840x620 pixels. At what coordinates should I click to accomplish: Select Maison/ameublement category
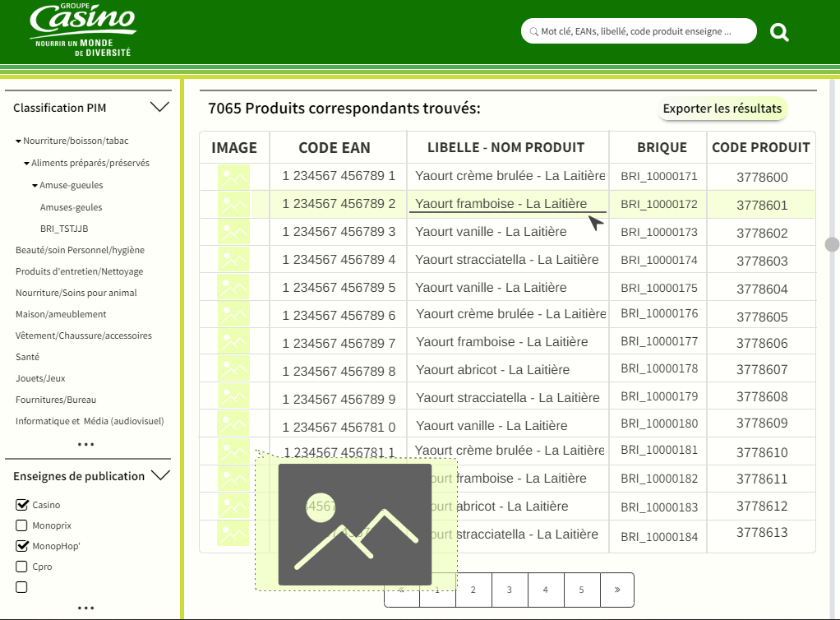tap(61, 315)
